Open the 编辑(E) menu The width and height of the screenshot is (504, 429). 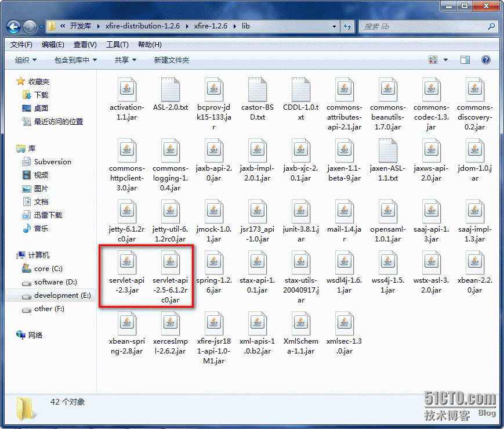pyautogui.click(x=53, y=45)
